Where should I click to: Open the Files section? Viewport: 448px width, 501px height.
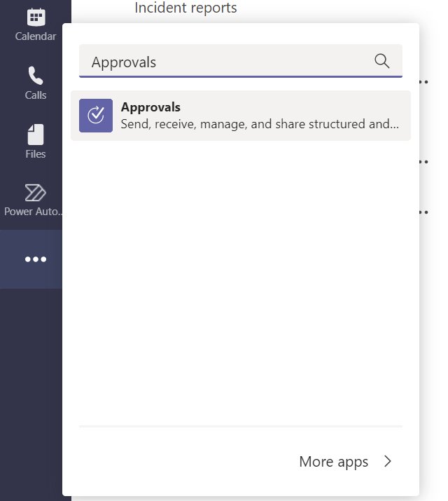(36, 142)
